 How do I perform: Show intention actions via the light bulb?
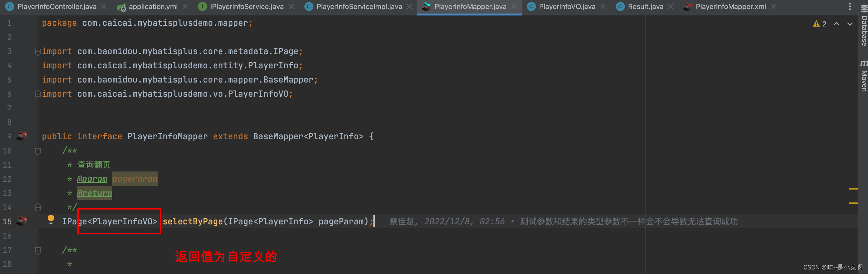point(51,220)
